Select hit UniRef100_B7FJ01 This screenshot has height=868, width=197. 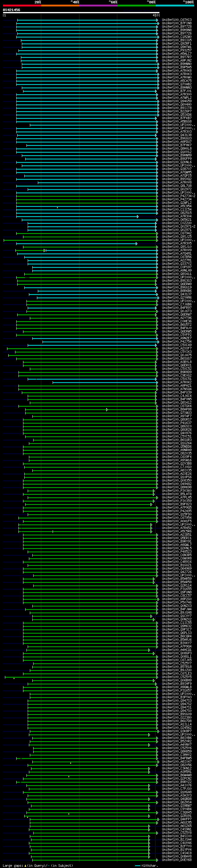(176, 91)
